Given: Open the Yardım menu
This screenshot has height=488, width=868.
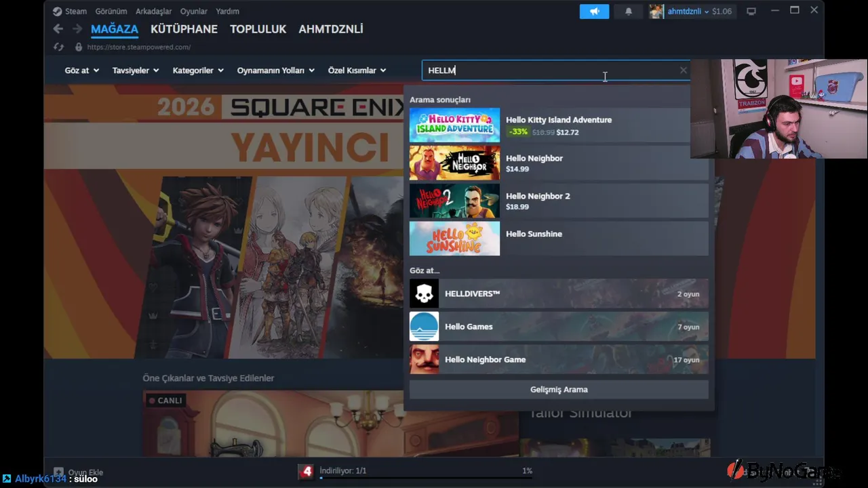Looking at the screenshot, I should coord(227,12).
